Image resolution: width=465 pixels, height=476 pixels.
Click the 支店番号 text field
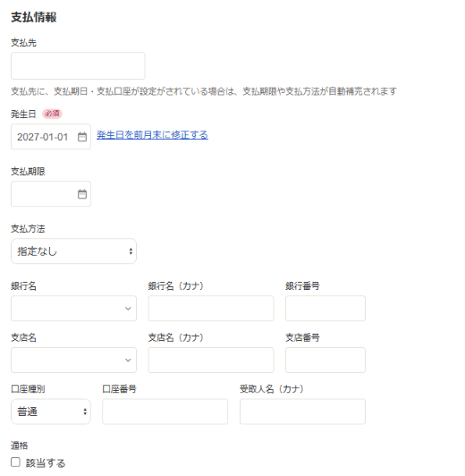325,360
